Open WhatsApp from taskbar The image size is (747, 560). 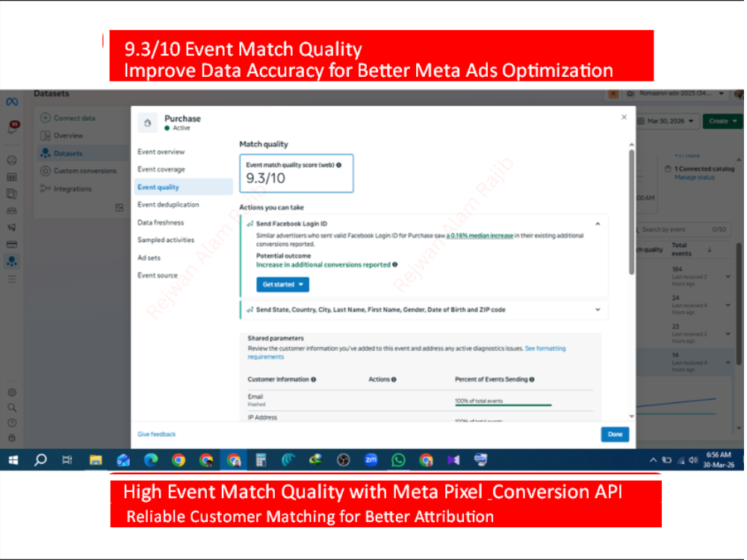pos(398,460)
